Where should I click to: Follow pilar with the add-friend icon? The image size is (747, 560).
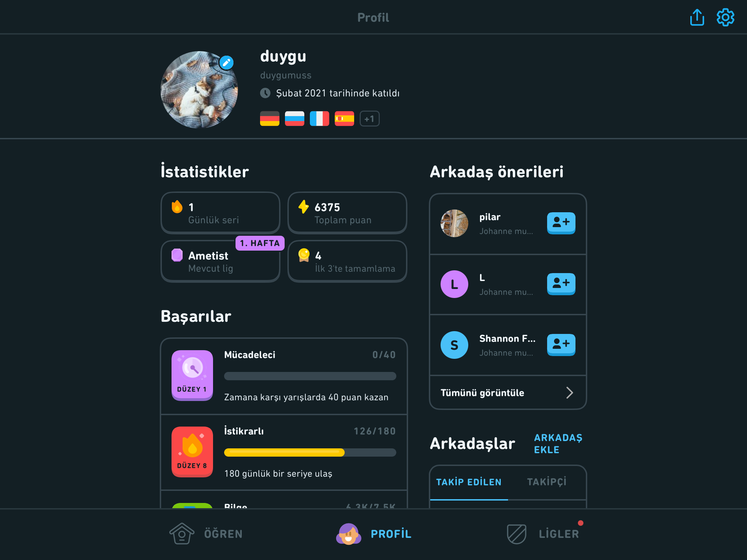[561, 223]
